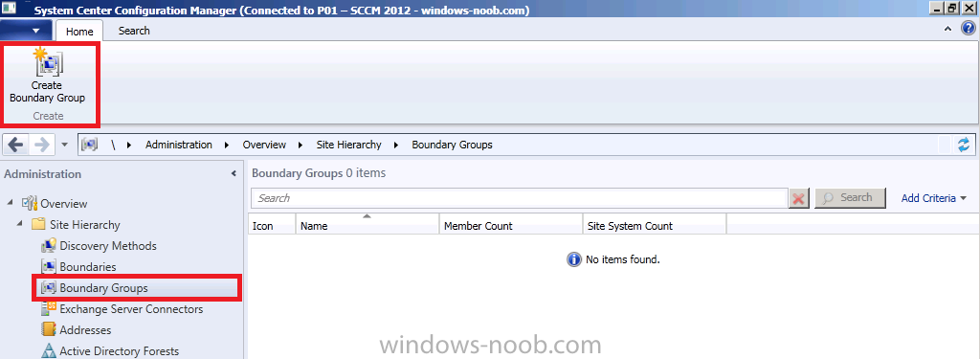The image size is (980, 359).
Task: Collapse the Site Hierarchy tree node
Action: click(21, 223)
